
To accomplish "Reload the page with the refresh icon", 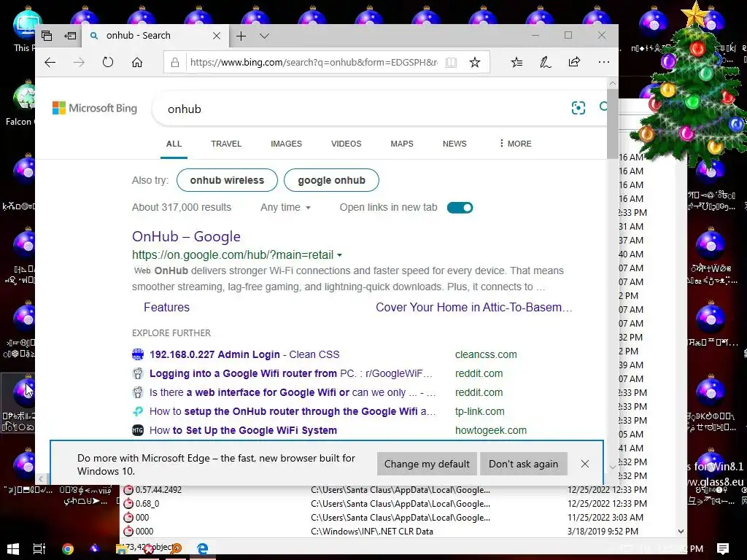I will point(108,63).
